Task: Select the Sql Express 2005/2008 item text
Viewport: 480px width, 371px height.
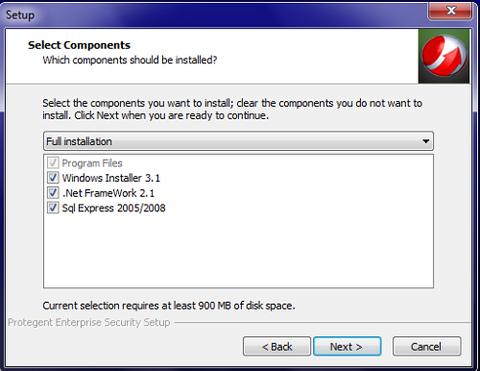Action: (114, 208)
